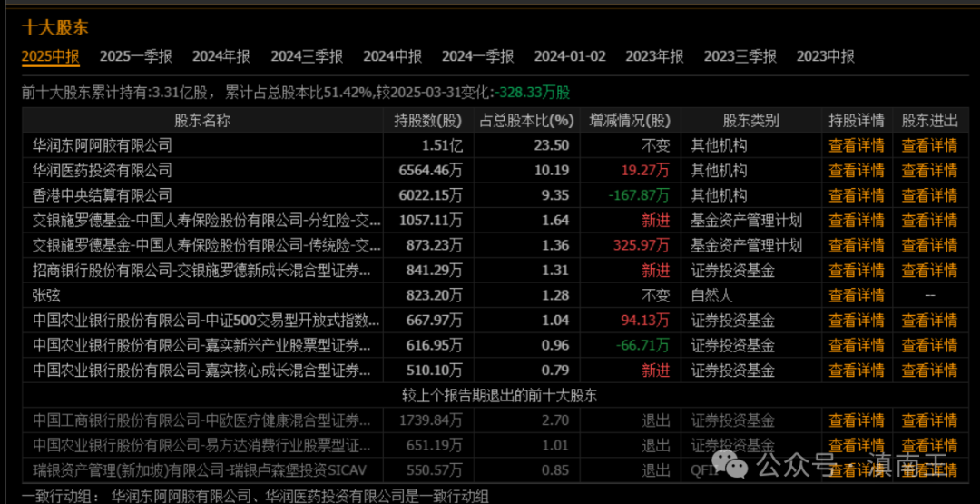Select shareholder name 华润医药投资有限公司

[x=102, y=170]
